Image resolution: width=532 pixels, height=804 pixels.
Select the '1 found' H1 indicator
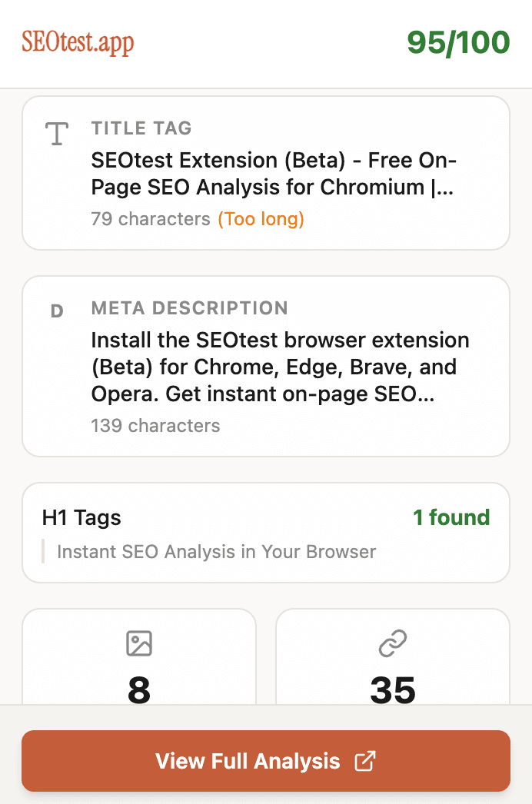(451, 518)
